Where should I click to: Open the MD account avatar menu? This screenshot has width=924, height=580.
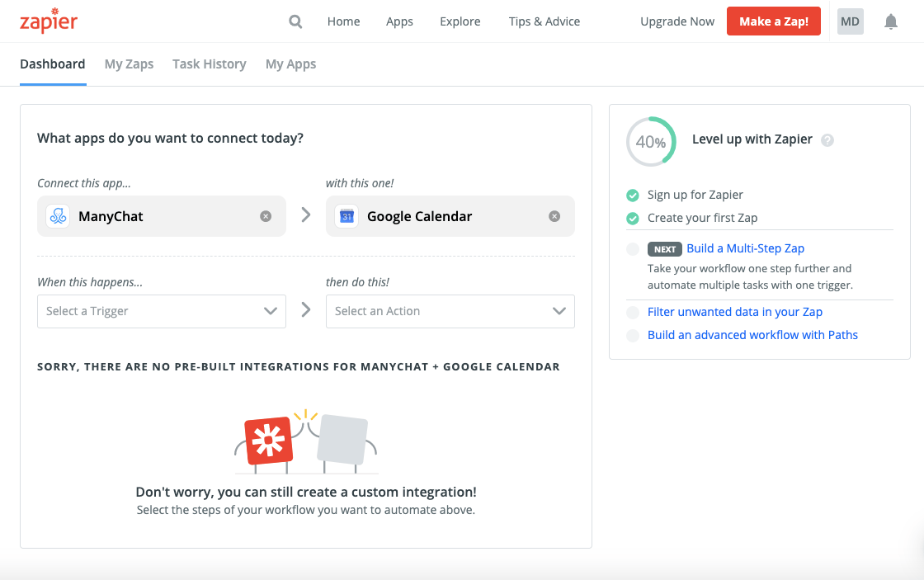click(x=850, y=21)
